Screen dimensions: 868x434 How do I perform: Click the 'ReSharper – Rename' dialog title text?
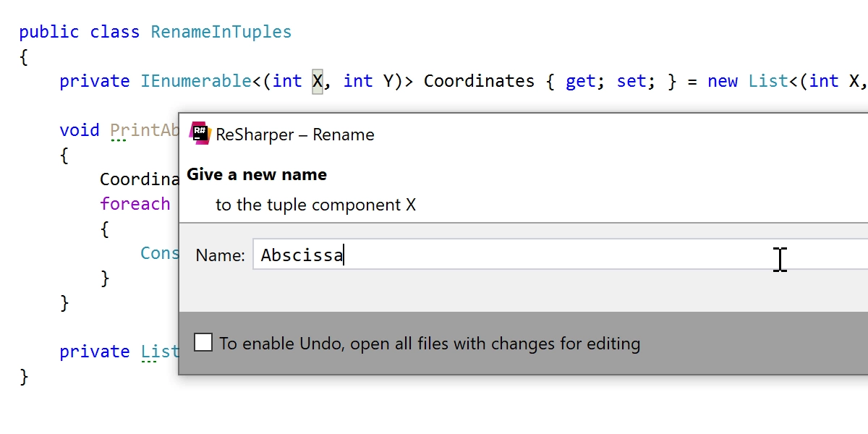295,135
